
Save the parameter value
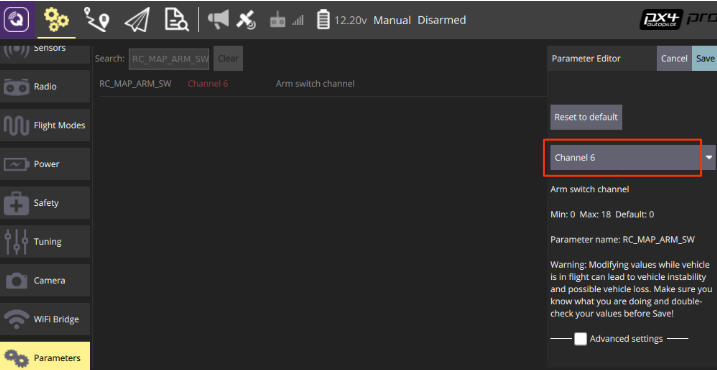pos(705,59)
